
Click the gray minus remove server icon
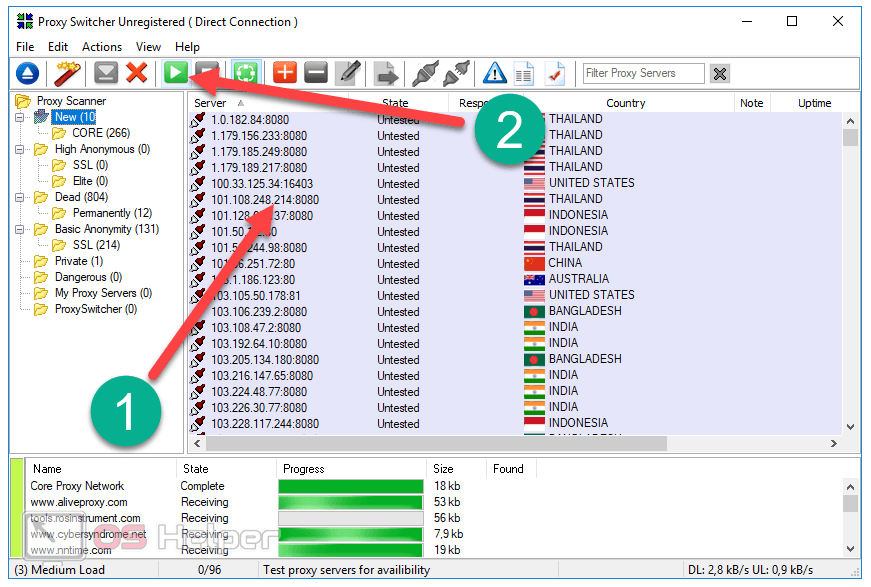316,73
